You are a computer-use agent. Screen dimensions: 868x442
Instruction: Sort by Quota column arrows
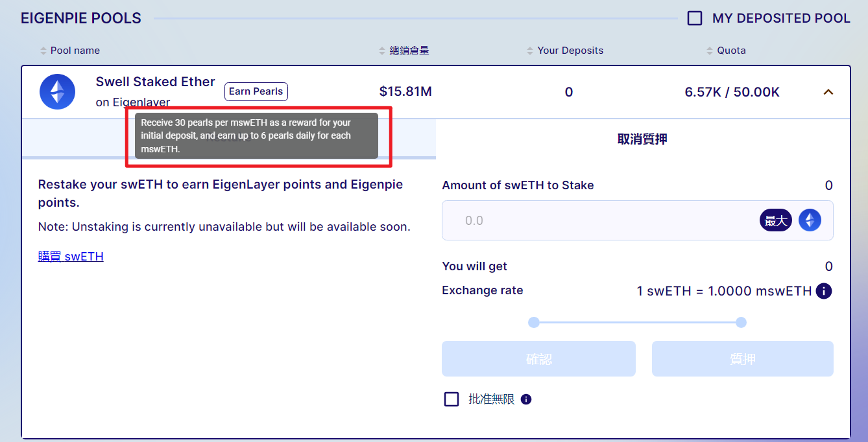click(x=710, y=51)
